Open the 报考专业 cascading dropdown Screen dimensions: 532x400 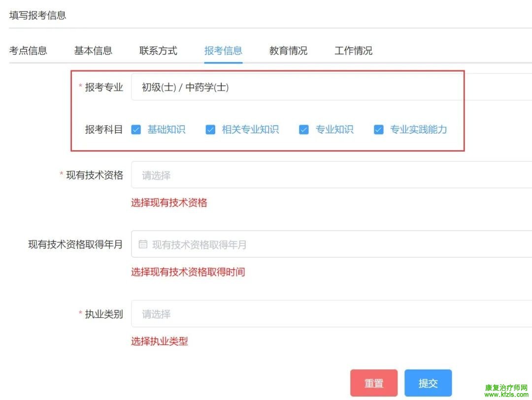pyautogui.click(x=330, y=88)
